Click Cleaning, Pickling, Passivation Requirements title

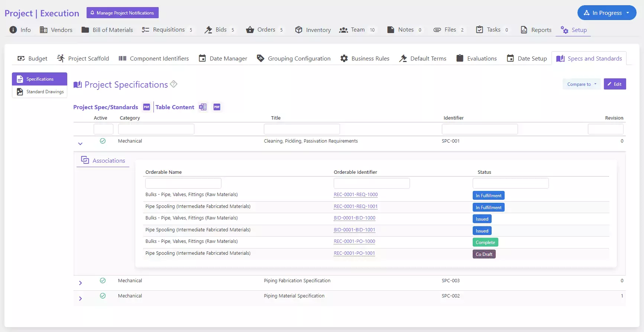tap(311, 141)
